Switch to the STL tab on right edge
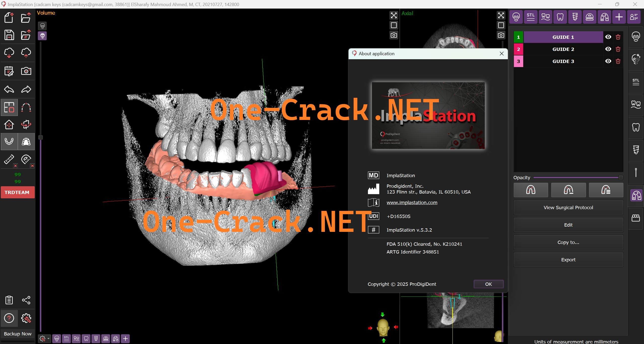 point(635,81)
